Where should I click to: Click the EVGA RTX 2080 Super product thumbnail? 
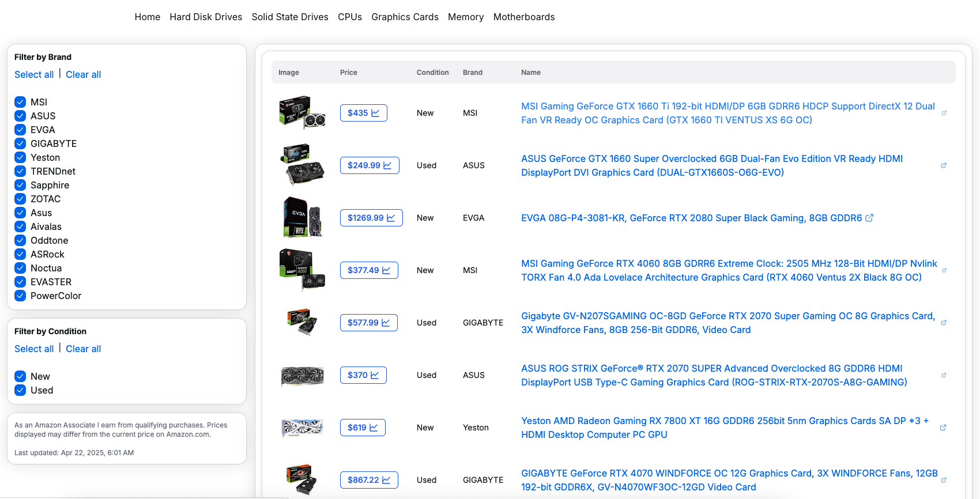302,218
